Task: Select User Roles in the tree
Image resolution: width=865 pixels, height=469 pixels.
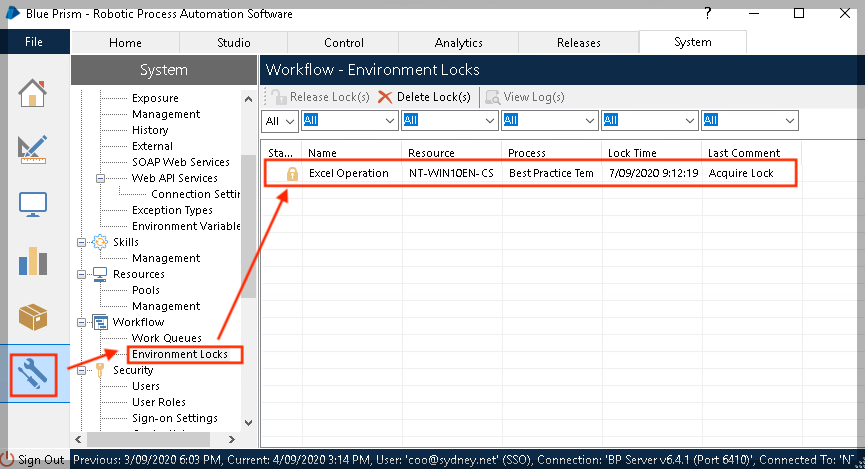Action: (x=159, y=402)
